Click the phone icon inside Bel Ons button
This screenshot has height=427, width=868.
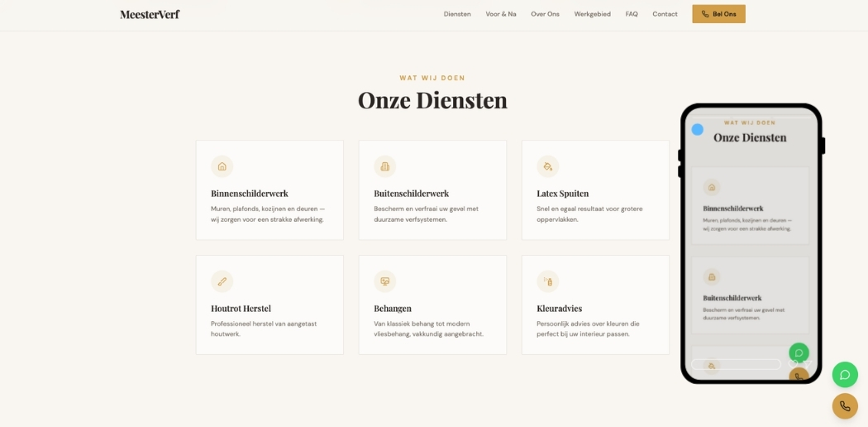pos(704,14)
